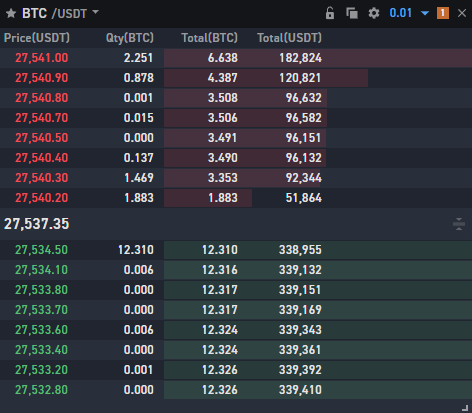Click total BTC value 3.353
This screenshot has width=472, height=413.
tap(223, 178)
